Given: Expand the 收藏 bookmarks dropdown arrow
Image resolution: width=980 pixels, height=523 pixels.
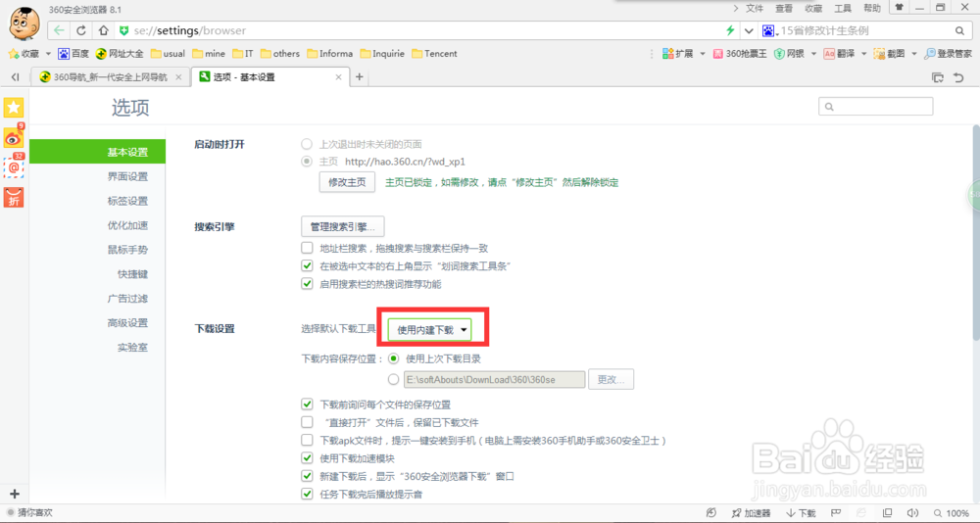Looking at the screenshot, I should pyautogui.click(x=49, y=54).
